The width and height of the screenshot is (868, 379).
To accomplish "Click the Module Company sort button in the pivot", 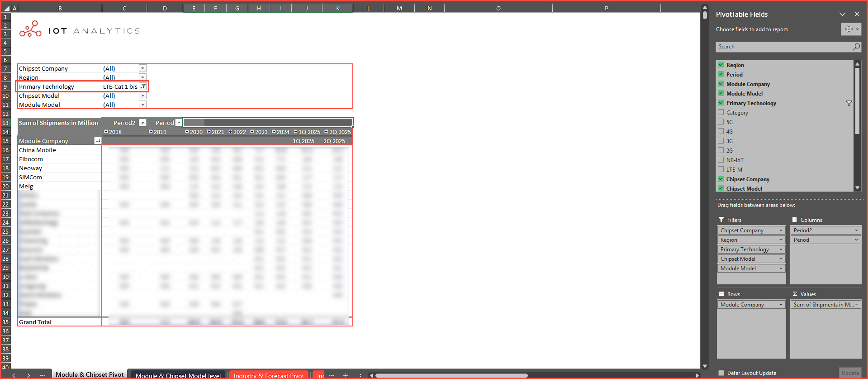I will pyautogui.click(x=97, y=141).
